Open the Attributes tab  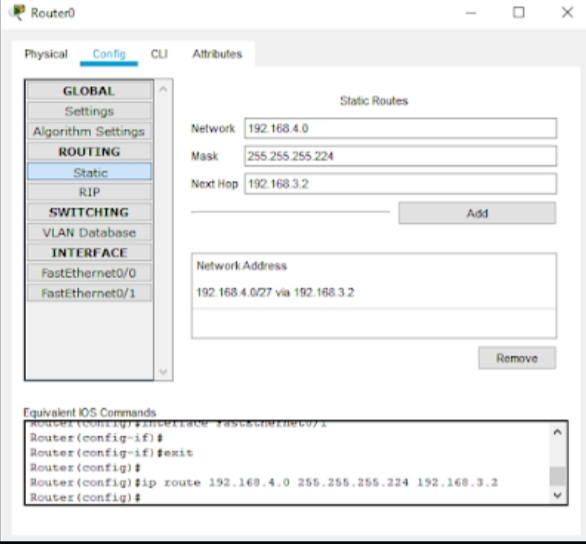coord(217,54)
